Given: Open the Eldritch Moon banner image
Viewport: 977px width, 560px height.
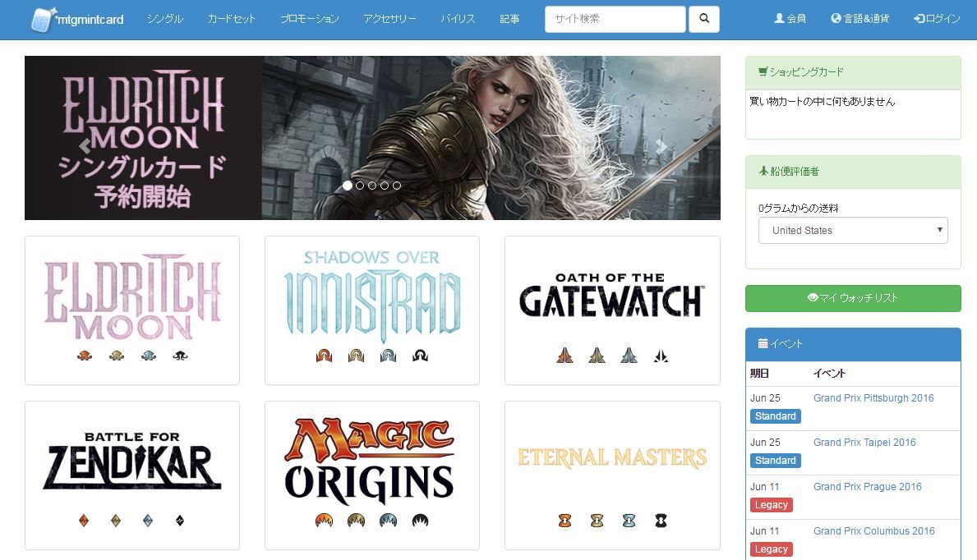Looking at the screenshot, I should 372,138.
